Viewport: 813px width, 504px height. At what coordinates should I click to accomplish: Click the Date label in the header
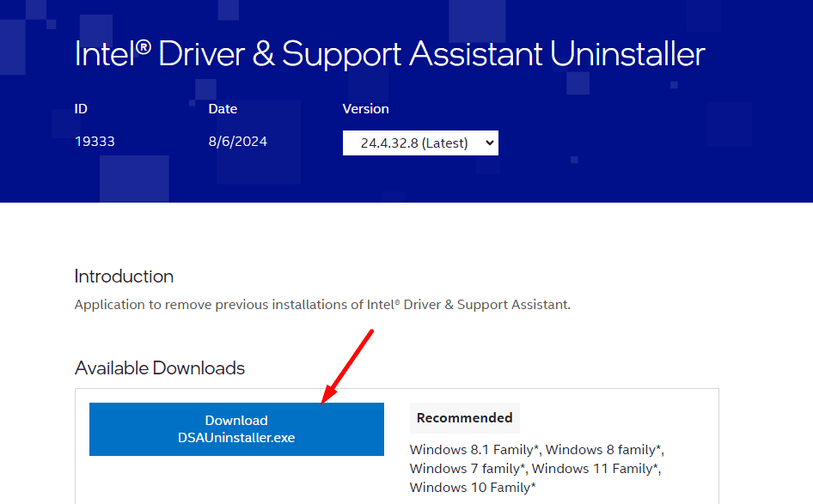point(223,109)
